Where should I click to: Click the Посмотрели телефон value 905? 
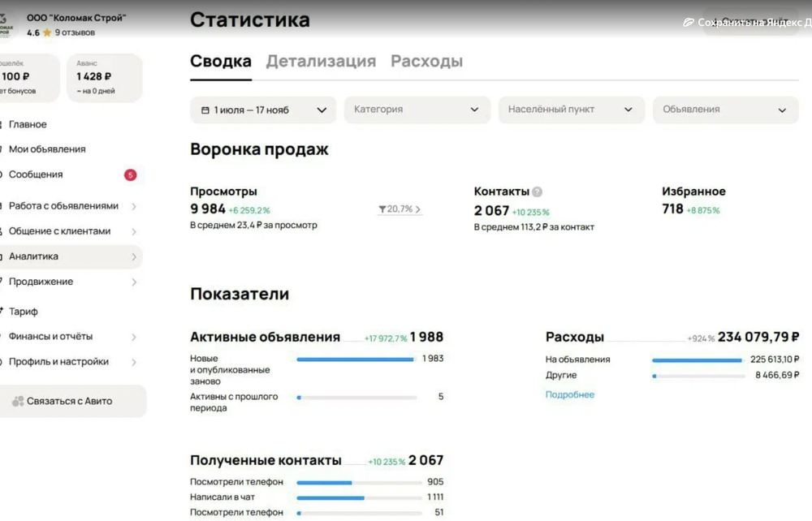435,482
